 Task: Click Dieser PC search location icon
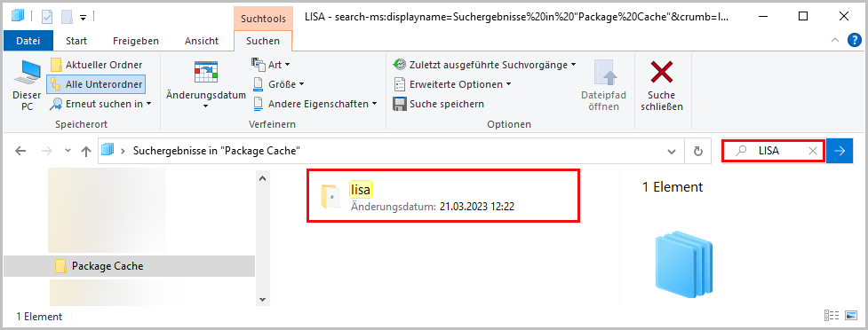(x=28, y=85)
